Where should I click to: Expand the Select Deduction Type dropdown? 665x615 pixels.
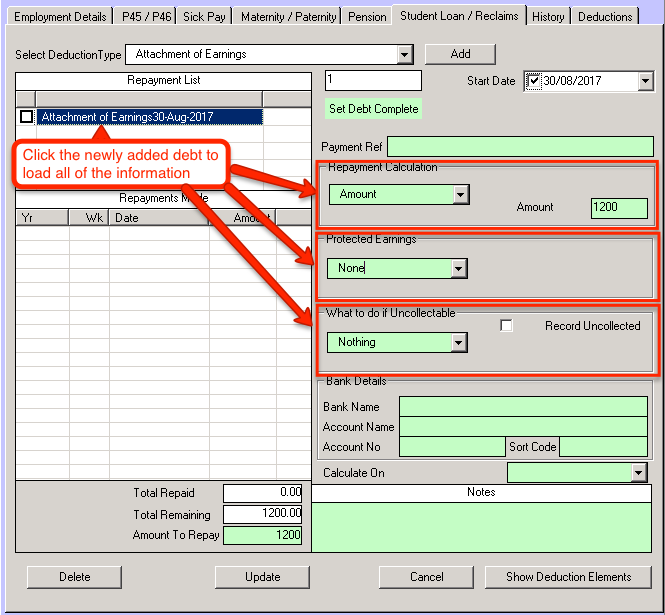[x=404, y=54]
